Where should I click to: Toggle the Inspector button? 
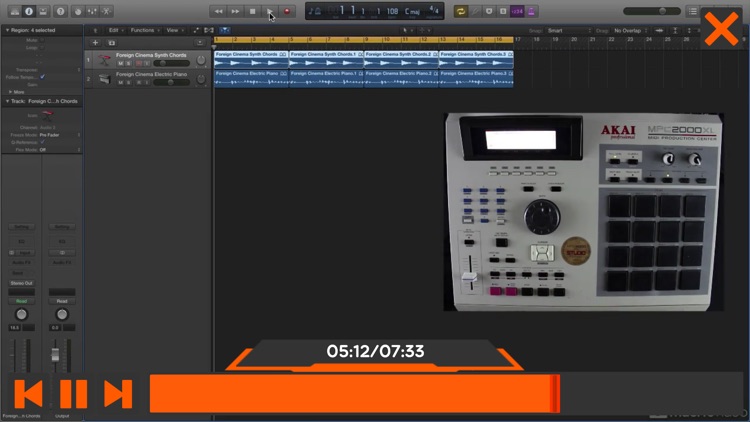(29, 11)
